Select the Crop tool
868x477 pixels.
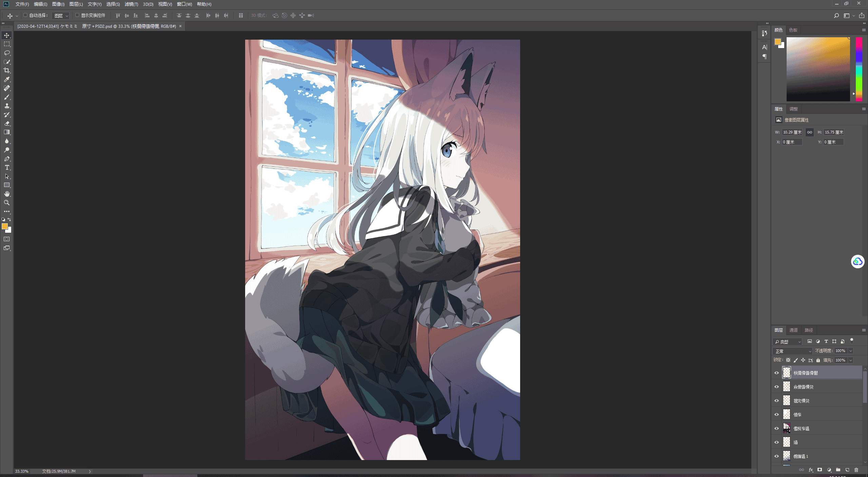pos(7,70)
